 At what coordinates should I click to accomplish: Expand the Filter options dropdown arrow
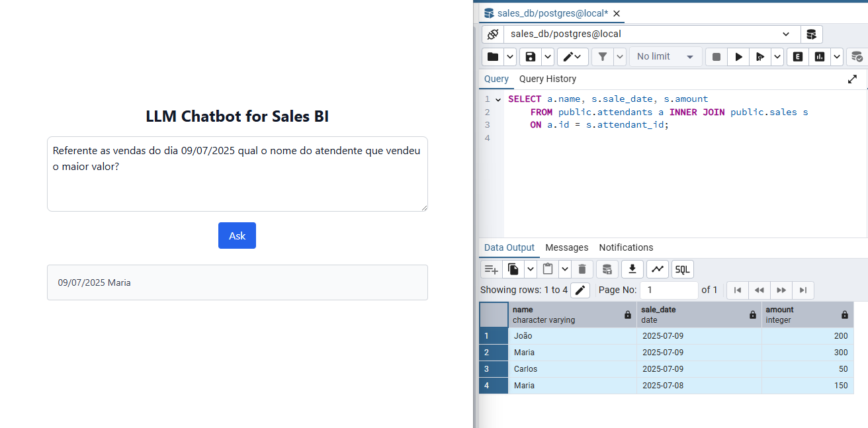click(620, 57)
